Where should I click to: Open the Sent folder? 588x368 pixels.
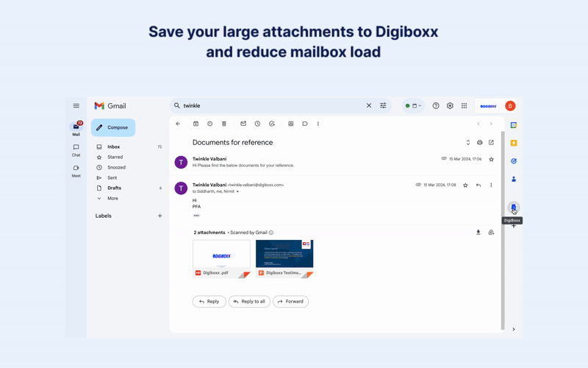[x=128, y=177]
